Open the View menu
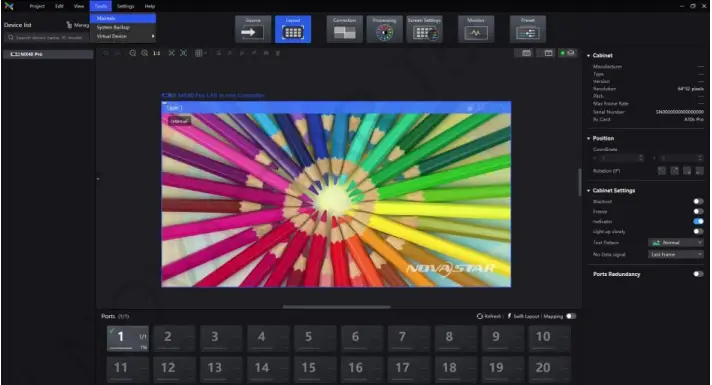This screenshot has height=385, width=712. tap(79, 6)
